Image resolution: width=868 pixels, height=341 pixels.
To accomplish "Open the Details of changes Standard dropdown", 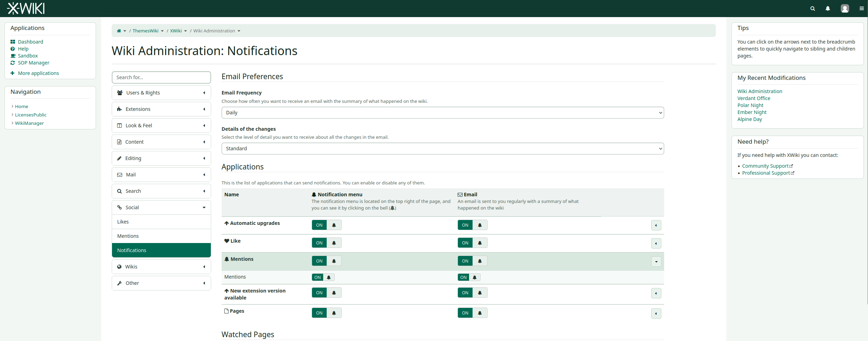I will pos(443,149).
